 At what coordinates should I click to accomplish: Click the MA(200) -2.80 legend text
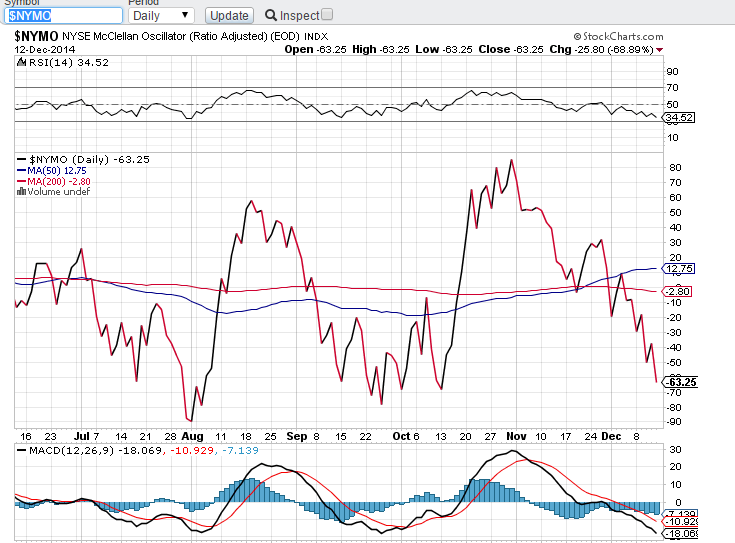pyautogui.click(x=59, y=181)
